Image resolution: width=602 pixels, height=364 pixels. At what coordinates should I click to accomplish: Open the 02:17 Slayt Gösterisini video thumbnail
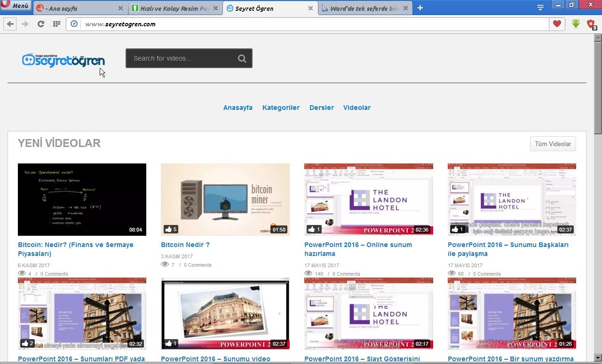coord(369,313)
